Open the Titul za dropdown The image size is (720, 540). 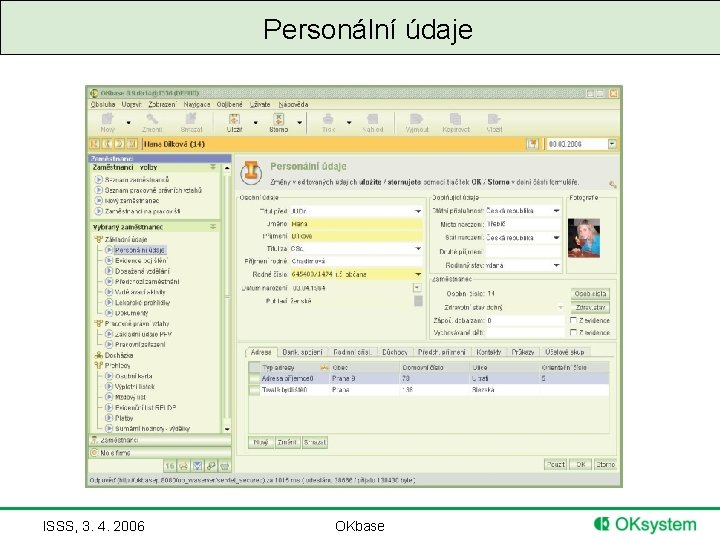pyautogui.click(x=418, y=248)
